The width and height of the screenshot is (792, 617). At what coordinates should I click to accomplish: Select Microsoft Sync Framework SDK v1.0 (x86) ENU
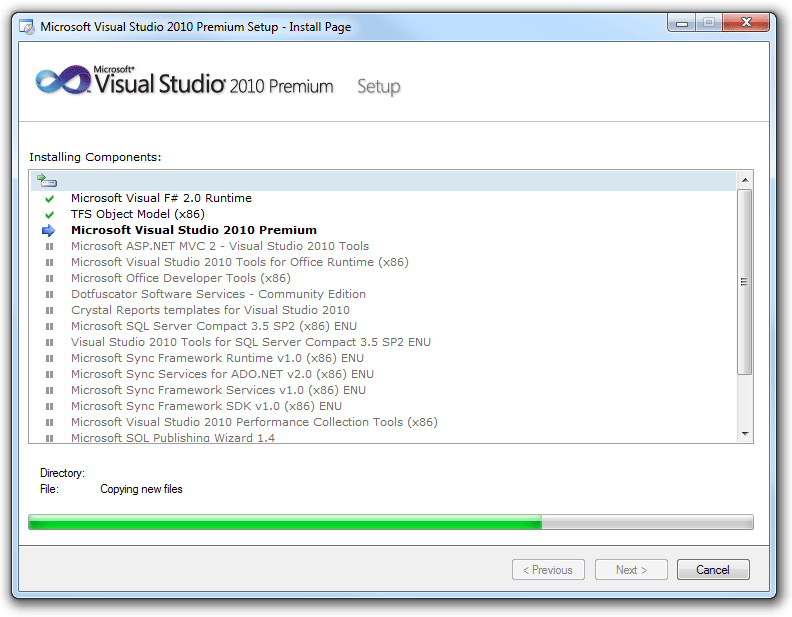206,406
